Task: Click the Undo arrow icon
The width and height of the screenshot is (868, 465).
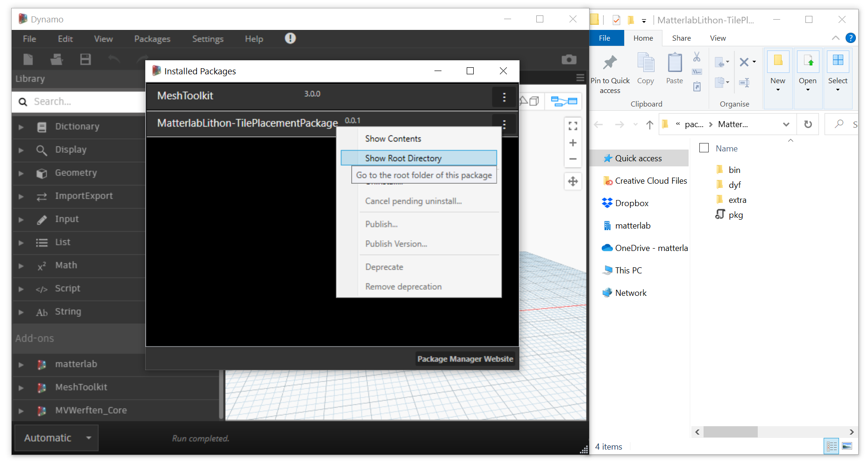Action: pos(114,59)
